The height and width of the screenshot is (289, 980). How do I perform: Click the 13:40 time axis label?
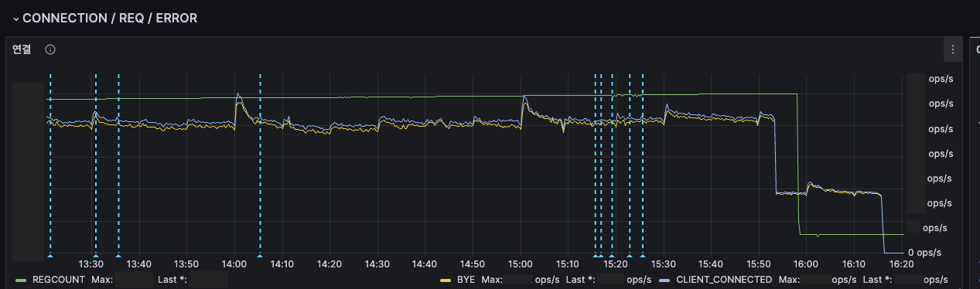click(x=138, y=264)
